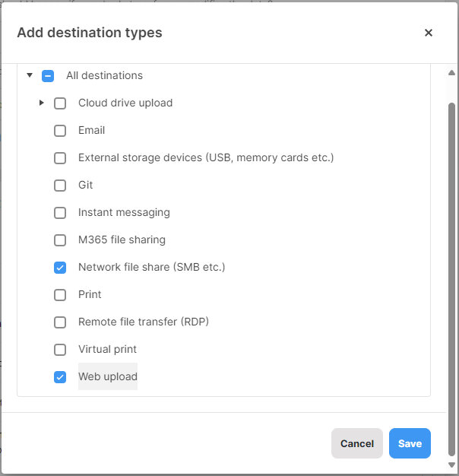
Task: Select the Instant messaging checkbox
Action: (60, 212)
